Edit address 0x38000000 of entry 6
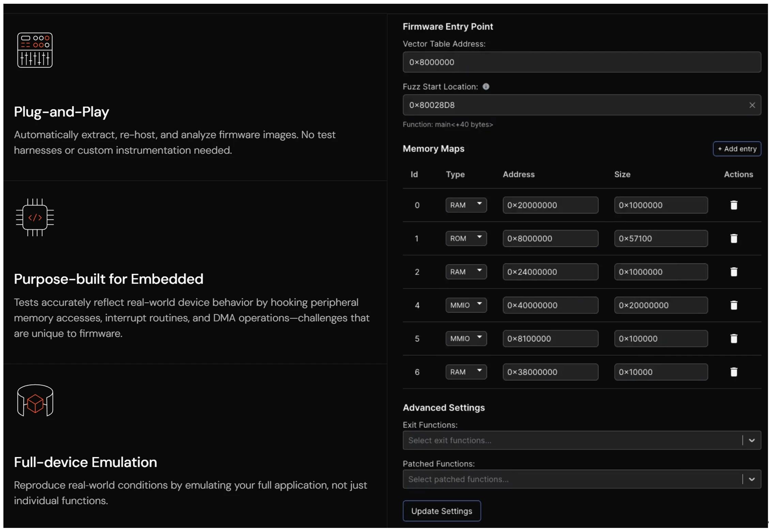 (550, 372)
